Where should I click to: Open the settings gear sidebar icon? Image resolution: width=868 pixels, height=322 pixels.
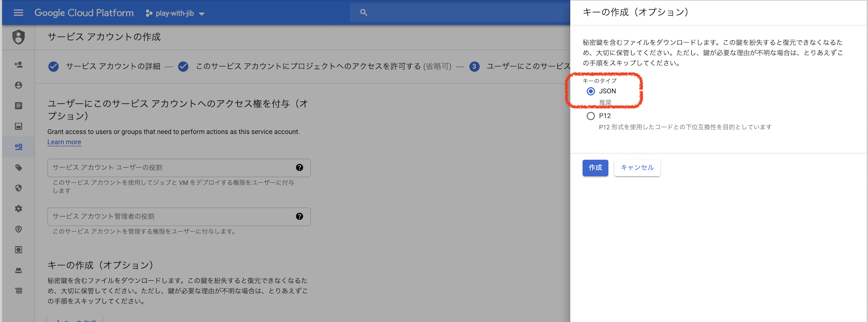point(18,208)
